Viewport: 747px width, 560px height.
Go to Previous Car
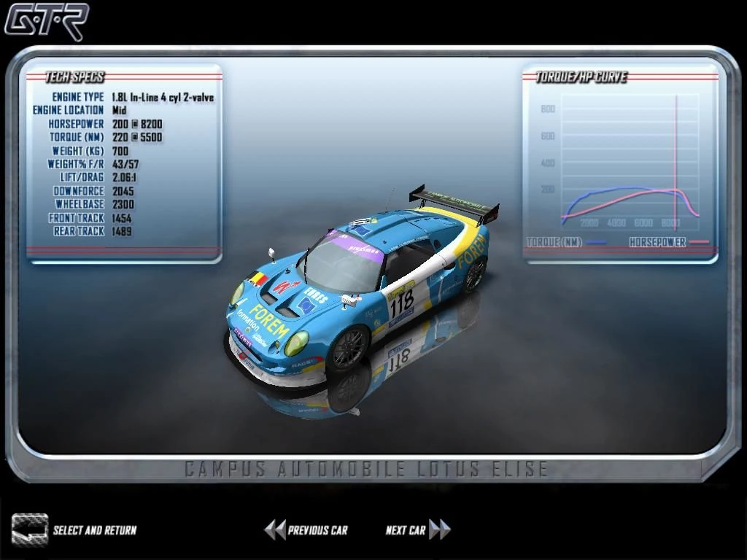click(318, 530)
